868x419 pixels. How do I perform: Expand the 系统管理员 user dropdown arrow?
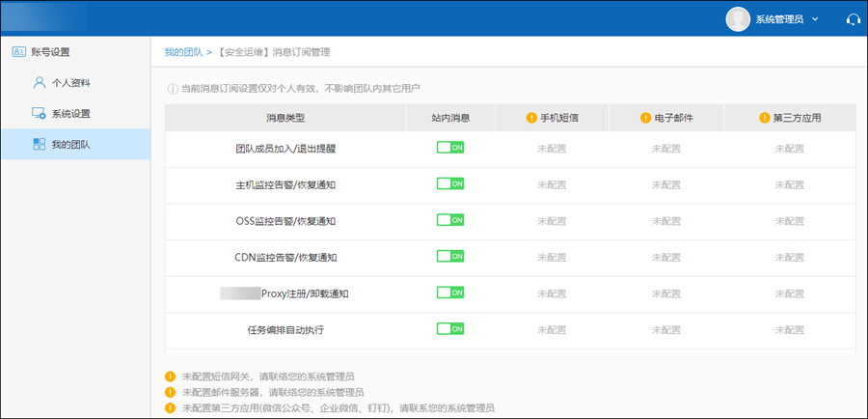pos(816,19)
